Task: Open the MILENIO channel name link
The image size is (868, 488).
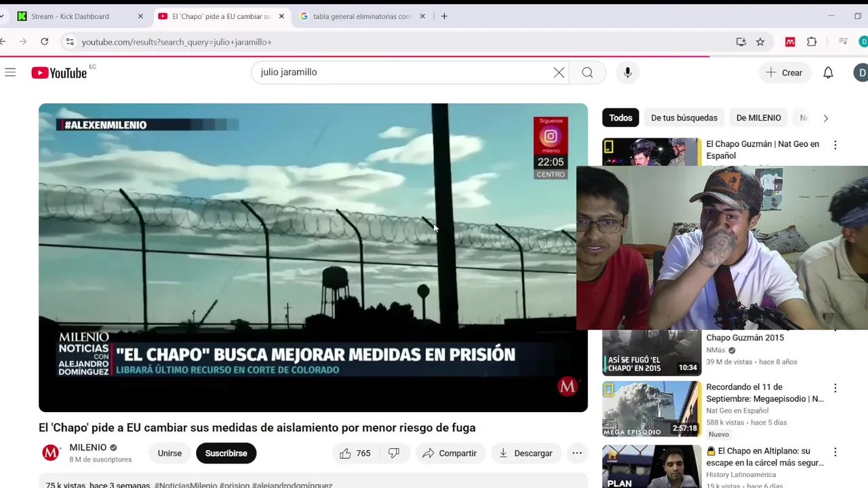Action: click(x=88, y=447)
